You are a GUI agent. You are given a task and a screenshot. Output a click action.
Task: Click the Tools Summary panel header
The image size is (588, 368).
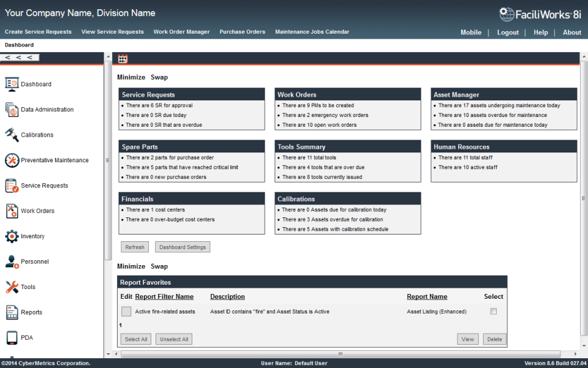click(x=348, y=146)
